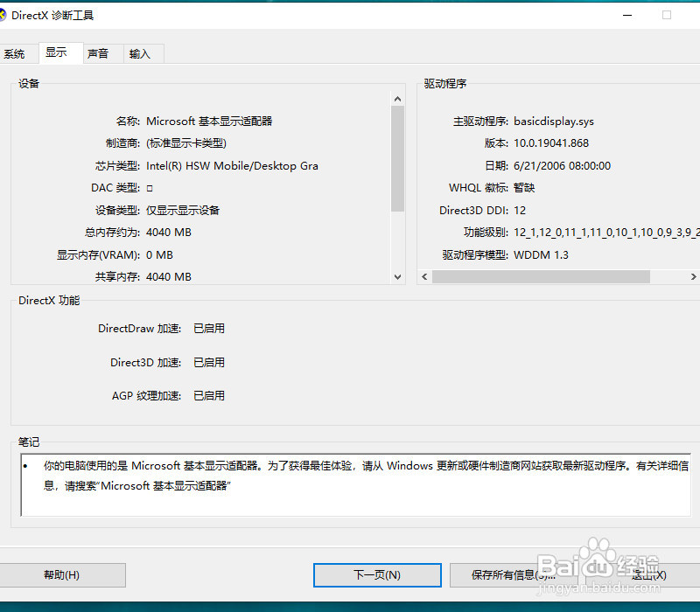The height and width of the screenshot is (612, 700).
Task: Click WHQL value '暂缺'
Action: 524,188
